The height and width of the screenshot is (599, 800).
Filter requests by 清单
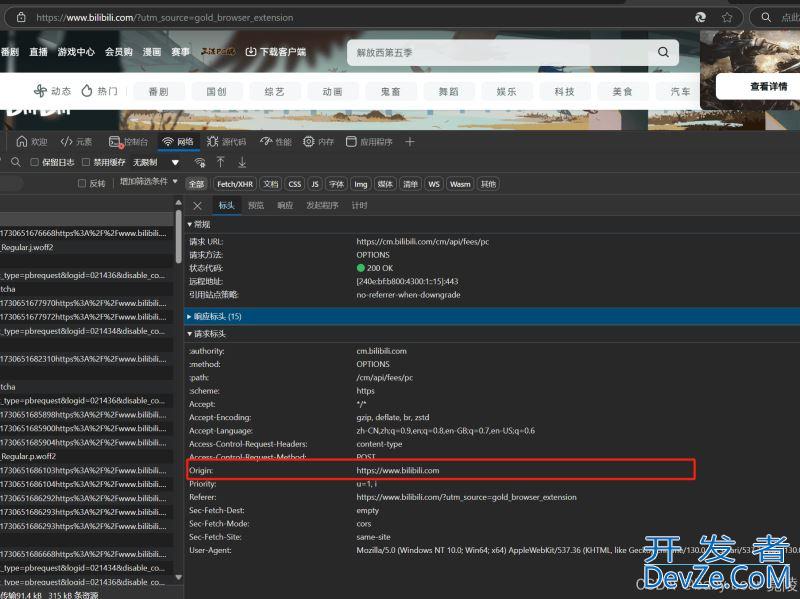[410, 184]
